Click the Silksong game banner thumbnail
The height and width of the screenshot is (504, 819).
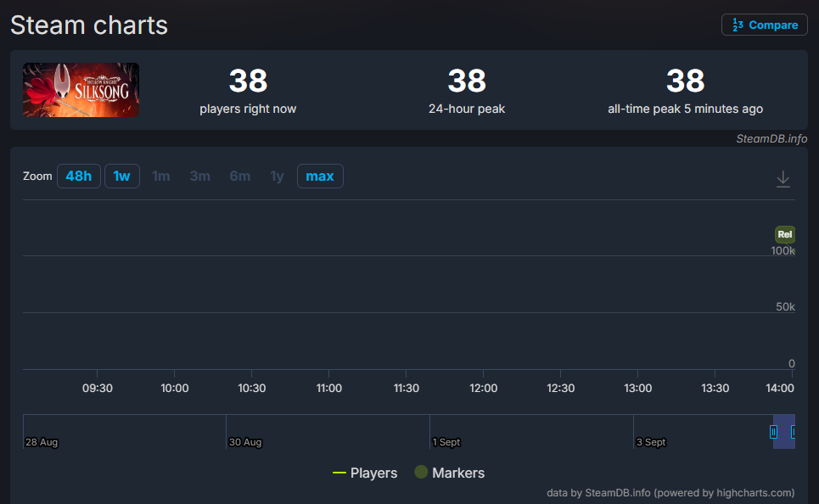click(81, 90)
